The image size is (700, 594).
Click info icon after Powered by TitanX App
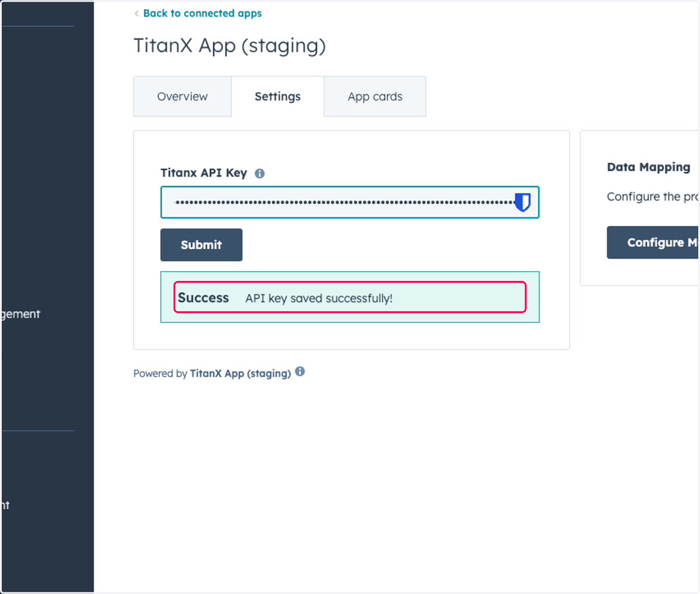click(300, 371)
